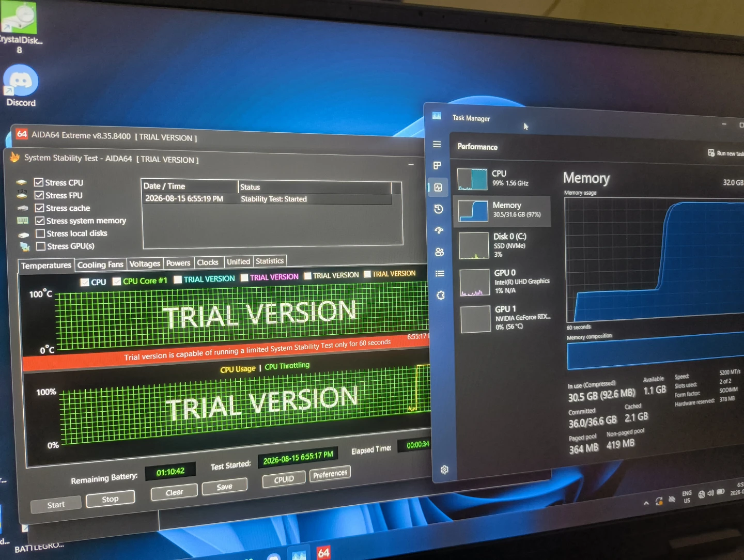Open Task Manager hamburger navigation menu
The height and width of the screenshot is (560, 744).
[437, 144]
